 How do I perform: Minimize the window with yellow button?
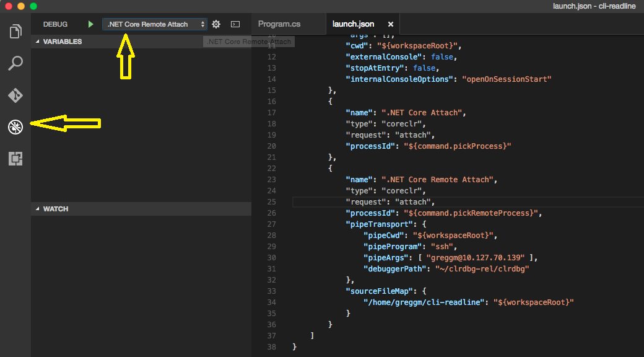click(x=21, y=6)
